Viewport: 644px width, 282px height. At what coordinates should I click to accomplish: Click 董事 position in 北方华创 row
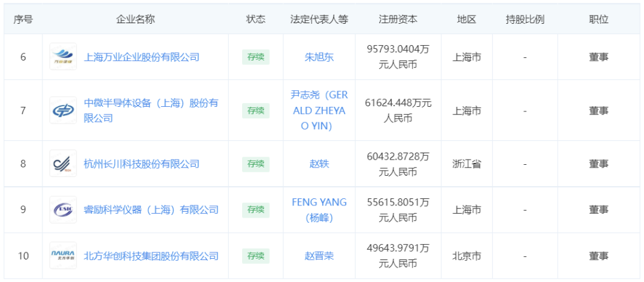pyautogui.click(x=599, y=256)
